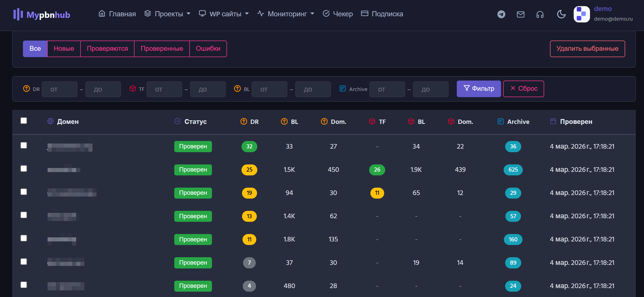Screen dimensions: 644x297
Task: Click the Archive column header icon
Action: [500, 122]
